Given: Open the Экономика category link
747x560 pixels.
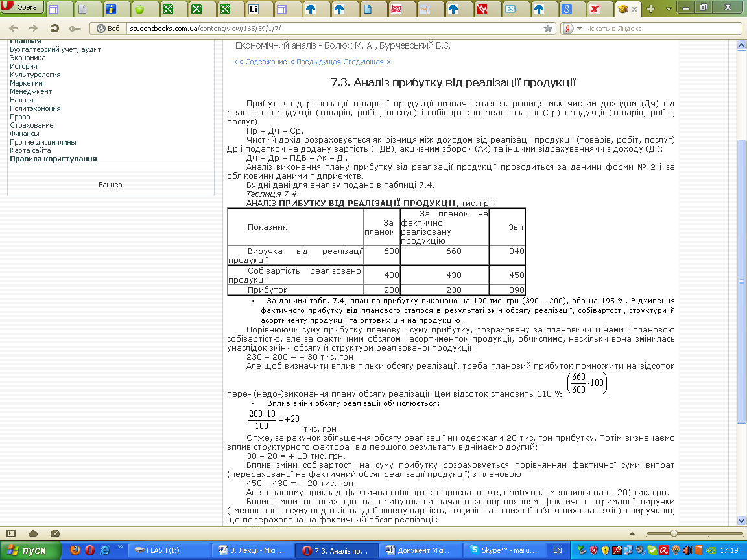Looking at the screenshot, I should click(x=28, y=58).
